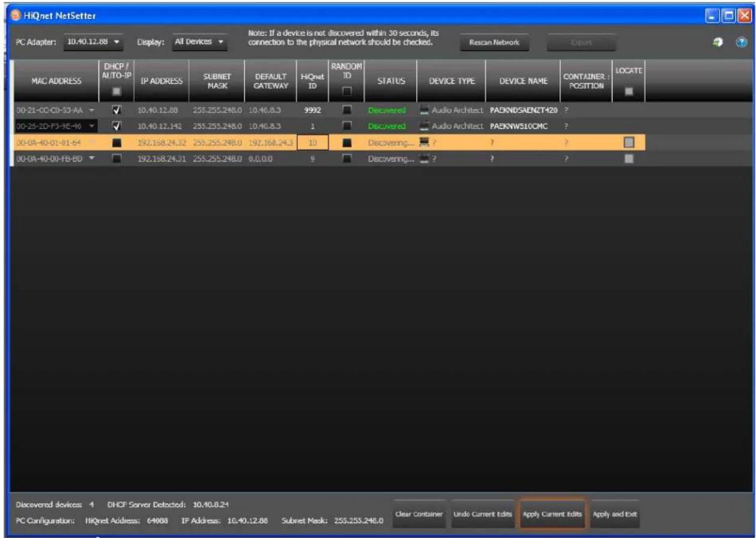
Task: Click Rescan Network button
Action: [494, 43]
